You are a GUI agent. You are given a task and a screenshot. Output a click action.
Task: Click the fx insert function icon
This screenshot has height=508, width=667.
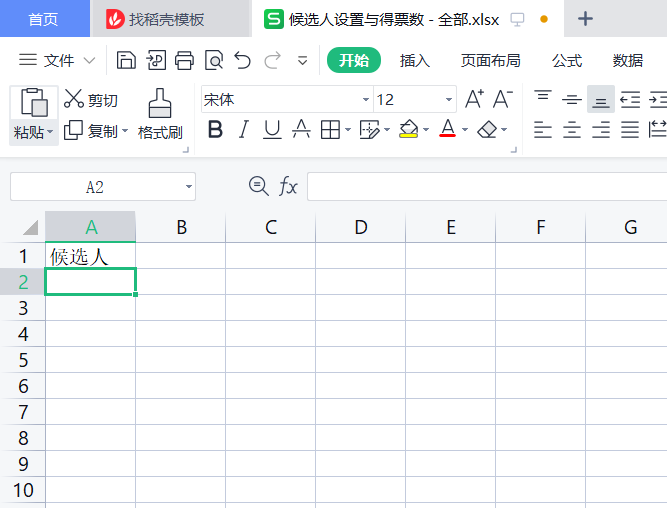(x=288, y=186)
